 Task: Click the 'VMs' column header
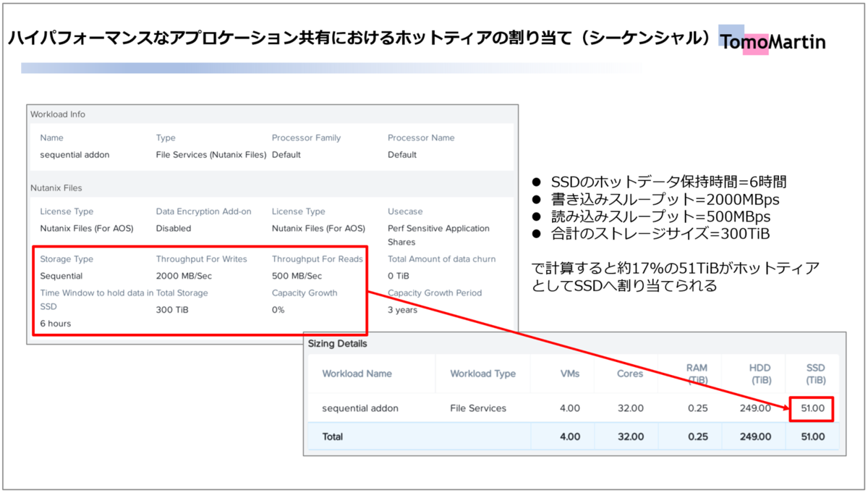[571, 374]
